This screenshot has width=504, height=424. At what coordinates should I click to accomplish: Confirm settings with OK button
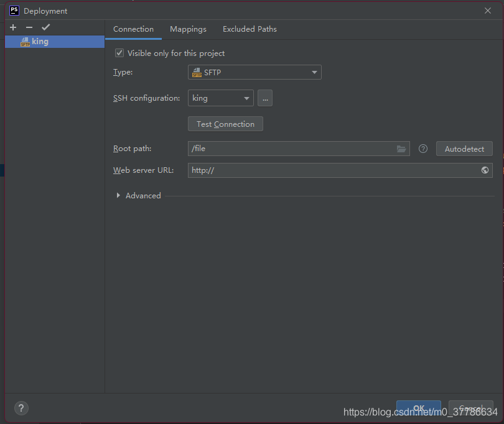[419, 408]
